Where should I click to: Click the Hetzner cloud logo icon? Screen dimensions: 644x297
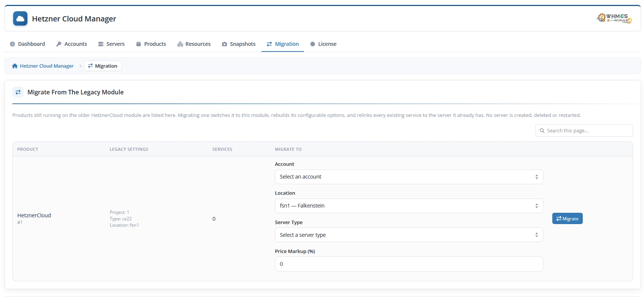pyautogui.click(x=20, y=18)
